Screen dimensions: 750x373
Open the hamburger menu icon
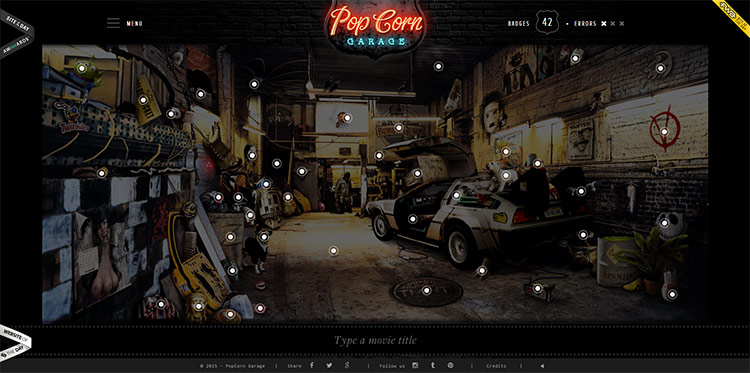click(113, 23)
